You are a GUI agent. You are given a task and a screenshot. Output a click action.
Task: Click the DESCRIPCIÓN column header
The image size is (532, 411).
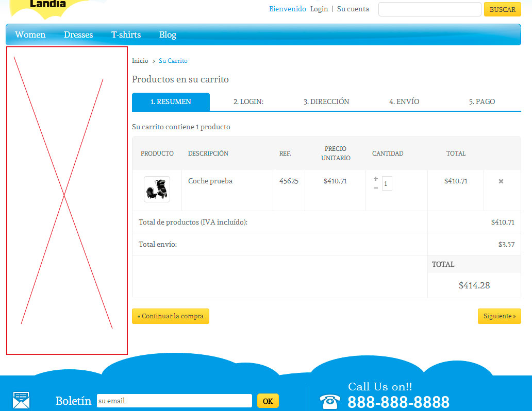click(208, 153)
